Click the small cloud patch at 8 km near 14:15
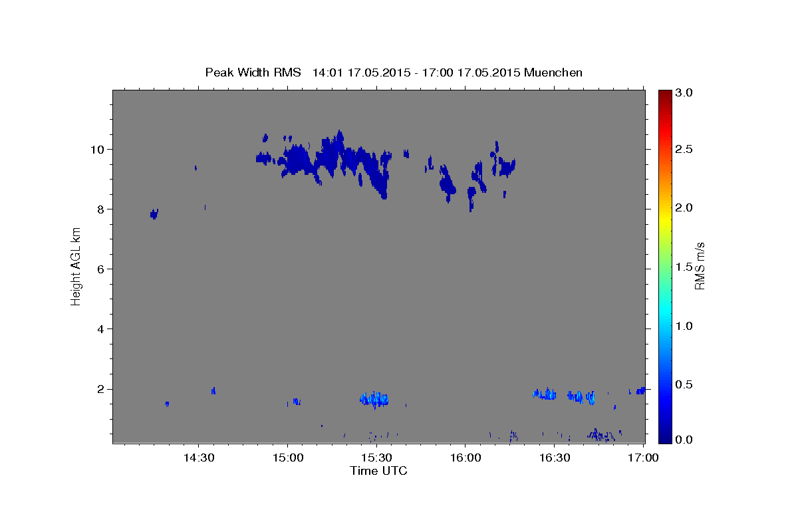Image resolution: width=798 pixels, height=532 pixels. click(154, 213)
